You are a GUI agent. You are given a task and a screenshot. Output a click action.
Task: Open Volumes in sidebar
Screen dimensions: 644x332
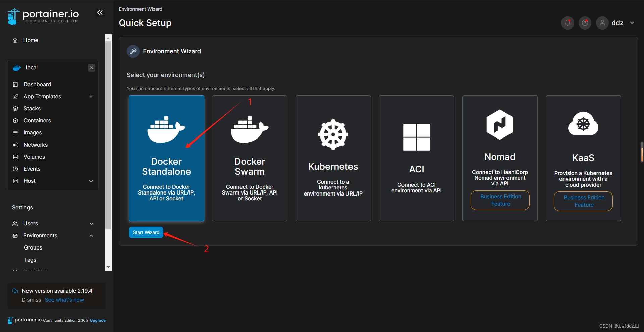click(x=34, y=157)
